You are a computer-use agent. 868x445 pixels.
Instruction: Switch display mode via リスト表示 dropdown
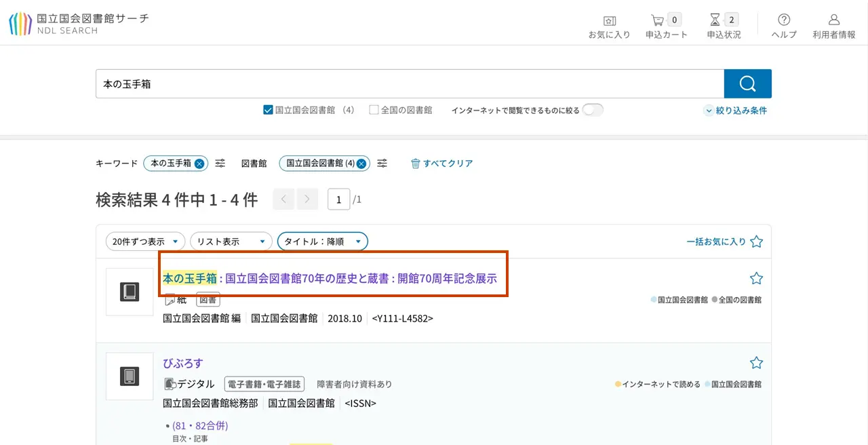click(229, 241)
